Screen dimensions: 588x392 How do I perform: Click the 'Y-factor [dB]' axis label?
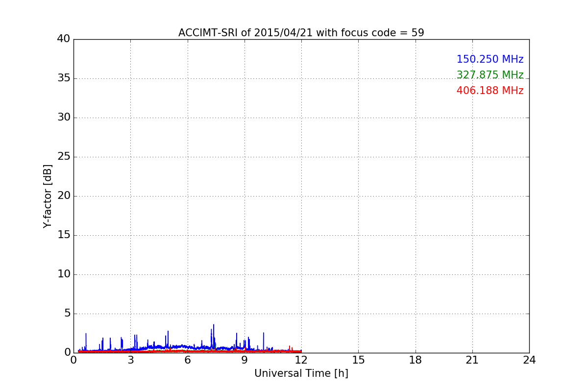(x=48, y=196)
